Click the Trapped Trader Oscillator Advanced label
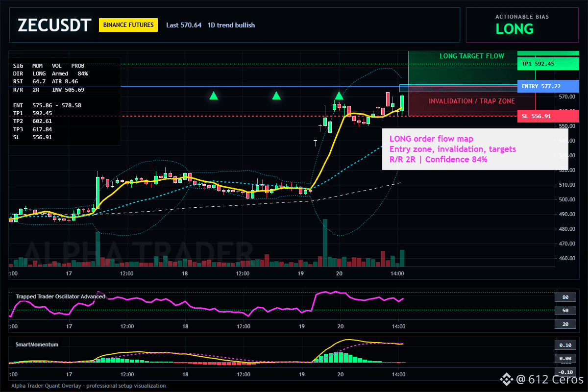 point(60,296)
